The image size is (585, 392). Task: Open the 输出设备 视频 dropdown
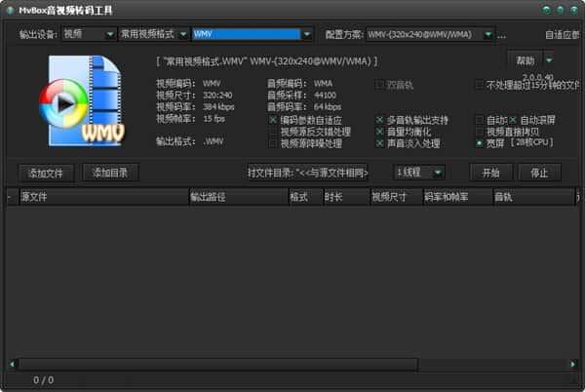[88, 34]
